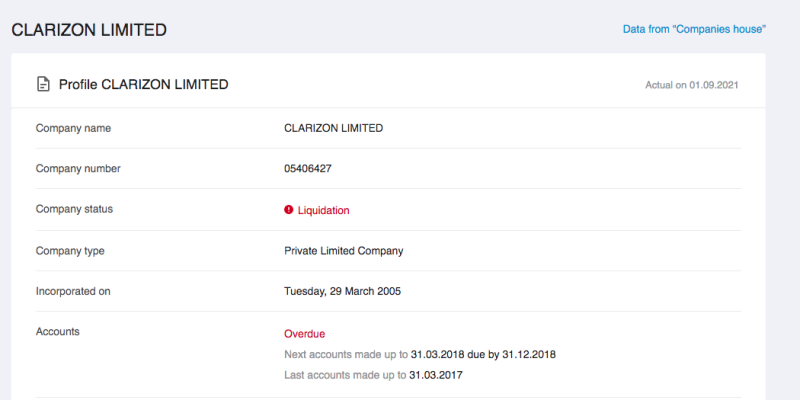Click the Tuesday, 29 March 2005 date
This screenshot has width=800, height=400.
[342, 292]
